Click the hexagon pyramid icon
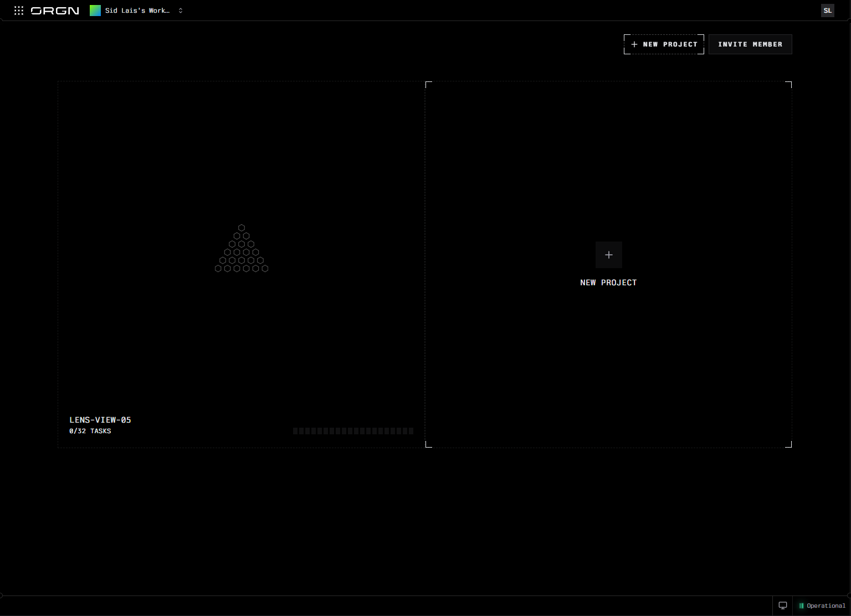 [242, 248]
